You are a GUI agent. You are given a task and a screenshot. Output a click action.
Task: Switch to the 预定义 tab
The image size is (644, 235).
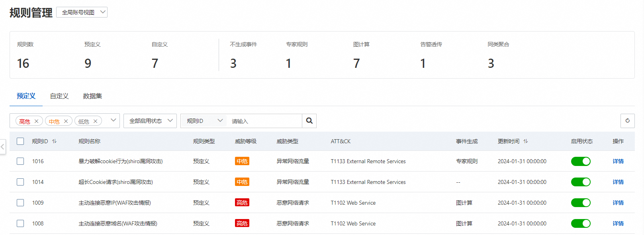tap(26, 96)
